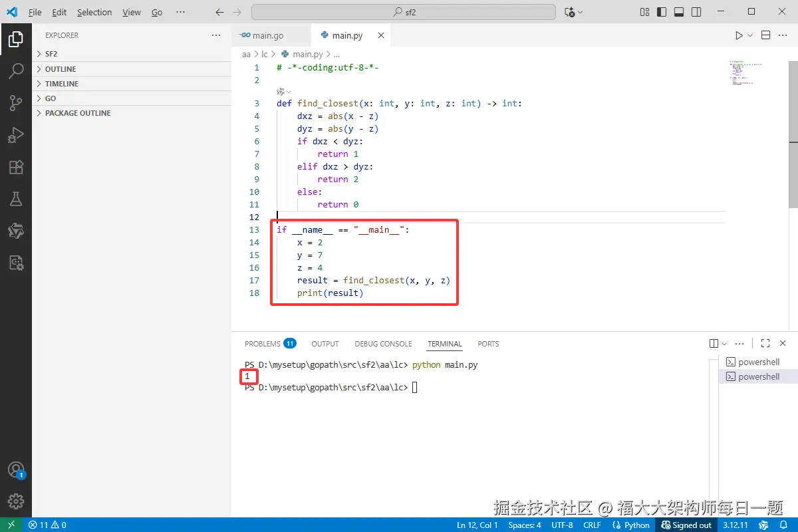Open the File menu

click(35, 12)
